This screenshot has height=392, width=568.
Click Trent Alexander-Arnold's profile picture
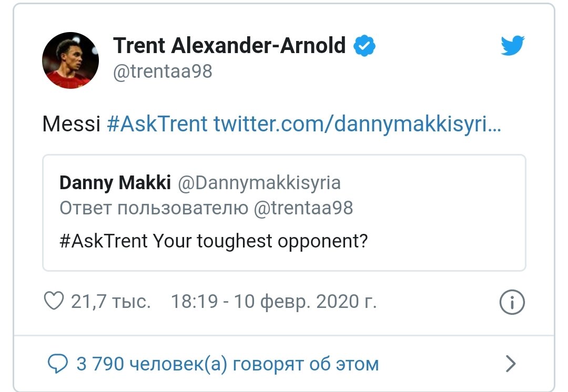pos(70,60)
